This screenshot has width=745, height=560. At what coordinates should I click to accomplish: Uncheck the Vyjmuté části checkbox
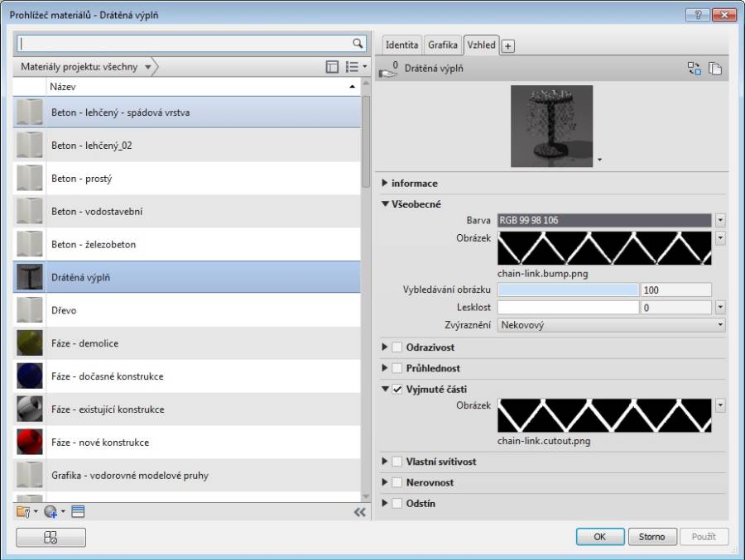397,389
